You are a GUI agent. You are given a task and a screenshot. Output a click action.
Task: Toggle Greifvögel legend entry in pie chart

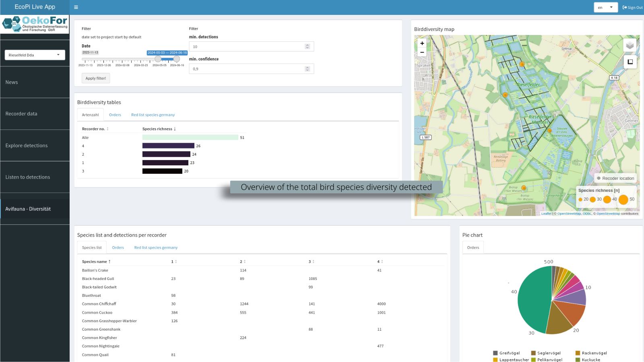(x=506, y=353)
